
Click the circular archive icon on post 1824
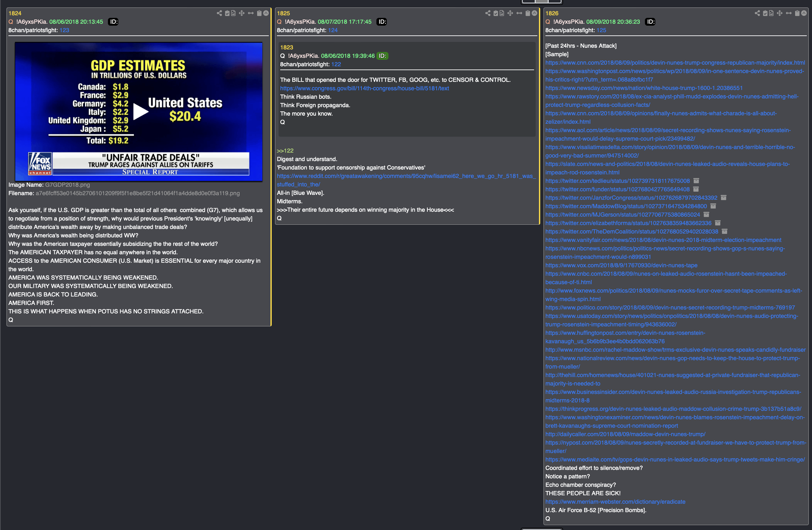pos(266,13)
